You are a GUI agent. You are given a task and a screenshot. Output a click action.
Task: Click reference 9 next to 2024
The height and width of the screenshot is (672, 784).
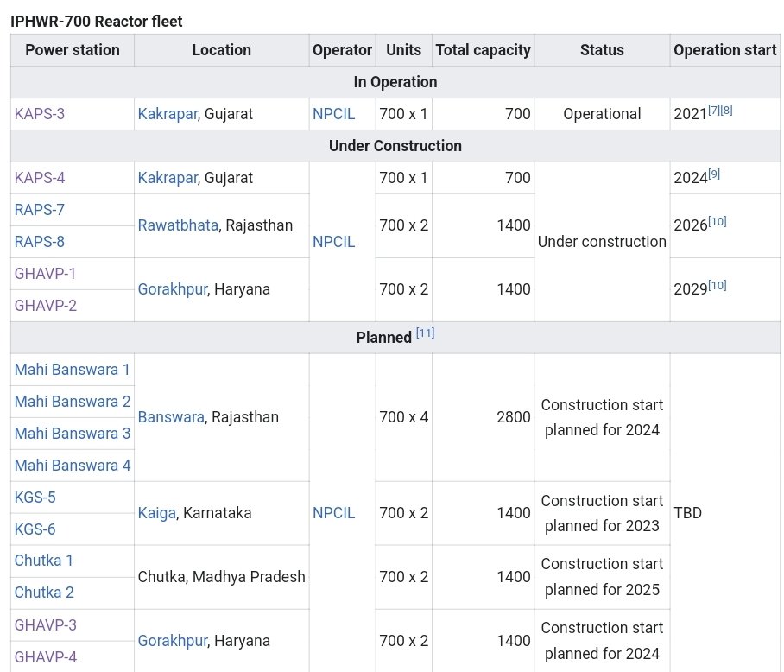click(x=714, y=174)
